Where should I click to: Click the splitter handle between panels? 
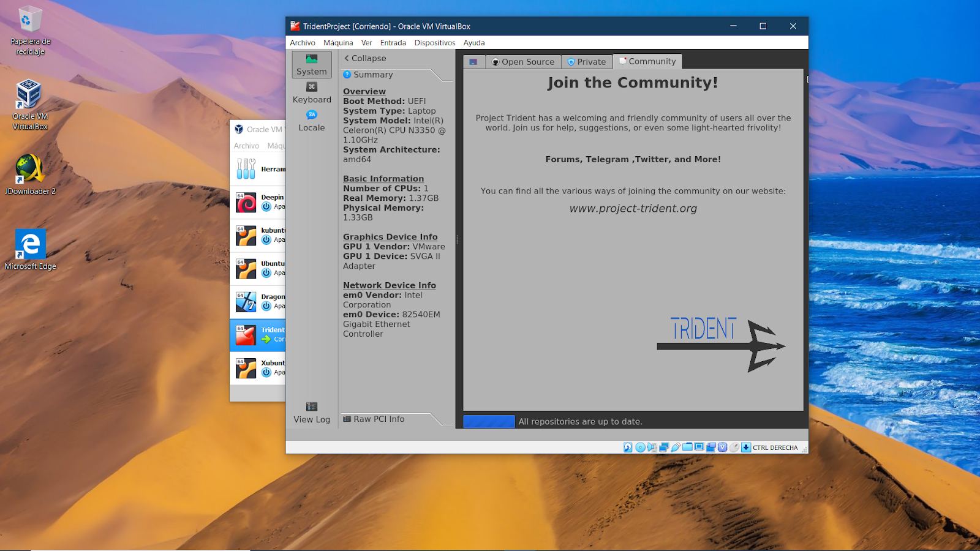click(458, 239)
